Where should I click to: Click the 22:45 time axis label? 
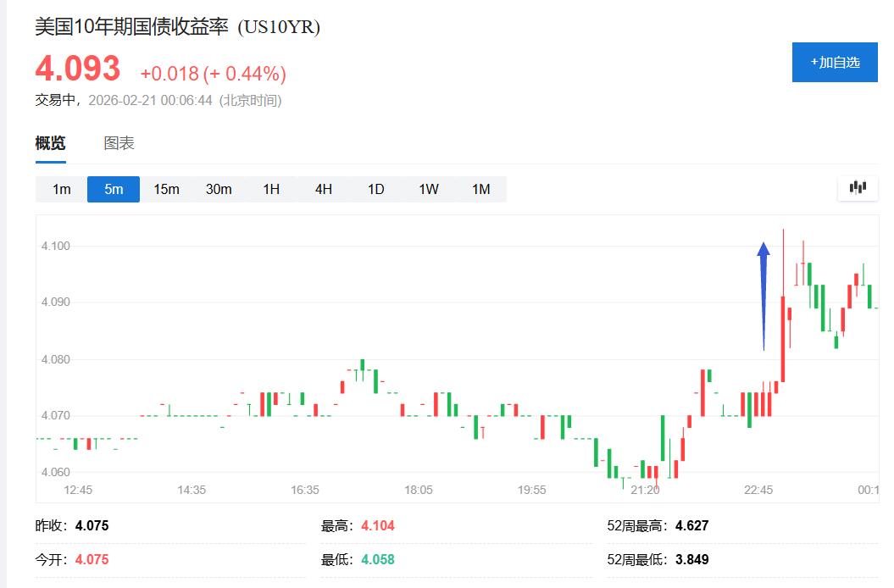758,490
